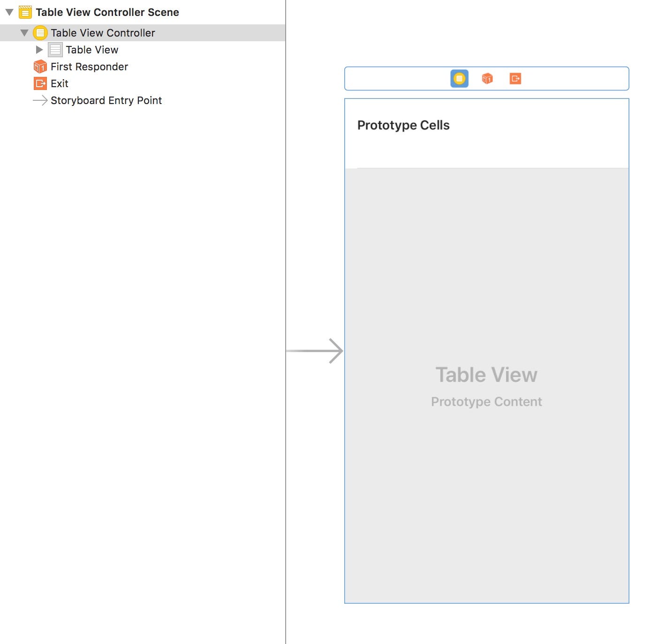The height and width of the screenshot is (644, 667).
Task: Expand the Table View tree item
Action: [40, 50]
